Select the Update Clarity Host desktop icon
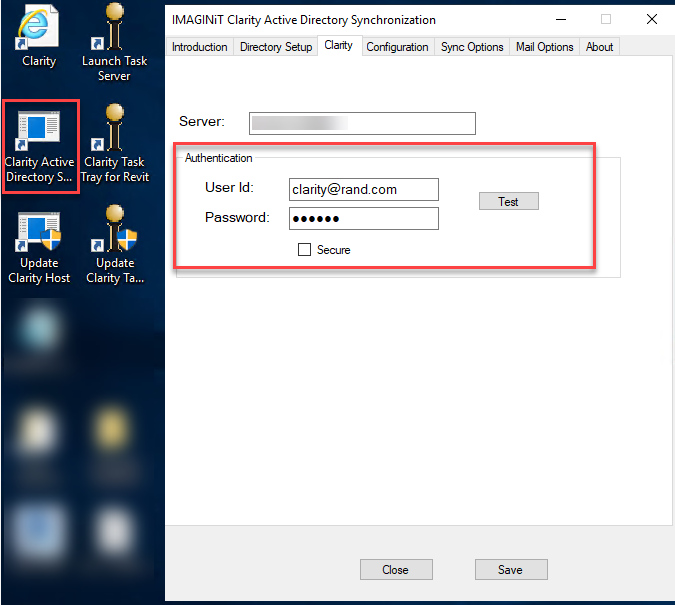Screen dimensions: 675x605 coord(39,232)
